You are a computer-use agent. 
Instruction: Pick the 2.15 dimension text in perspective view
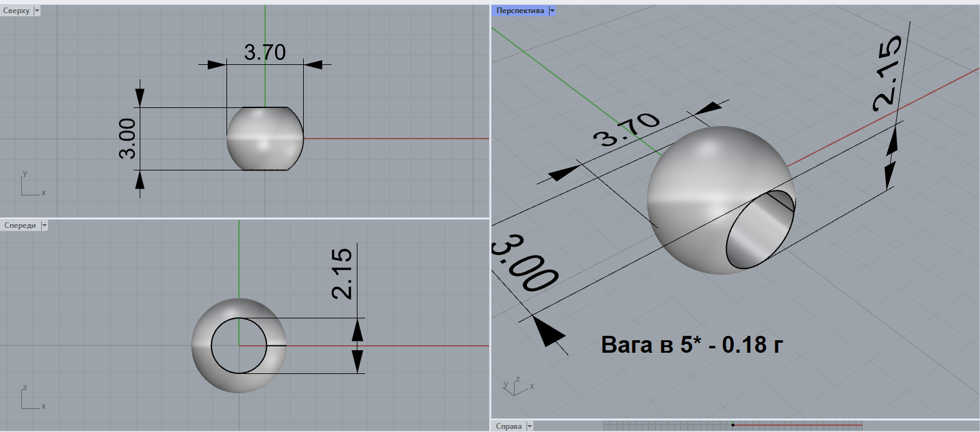point(888,73)
